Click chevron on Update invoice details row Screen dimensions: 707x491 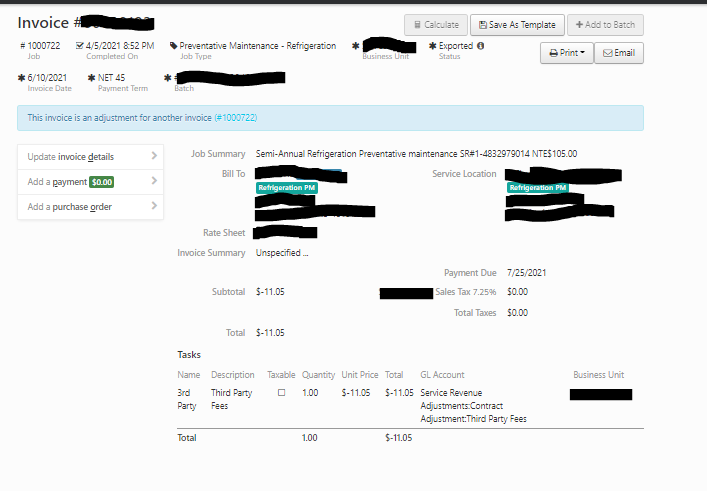[x=154, y=156]
